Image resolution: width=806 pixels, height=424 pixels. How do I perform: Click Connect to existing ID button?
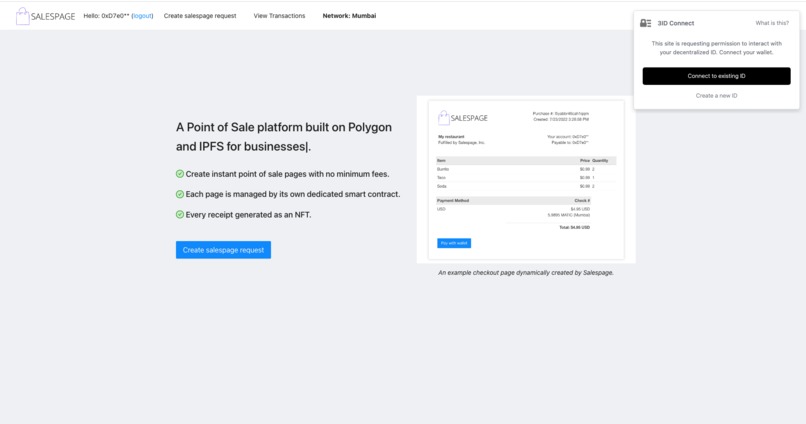716,76
